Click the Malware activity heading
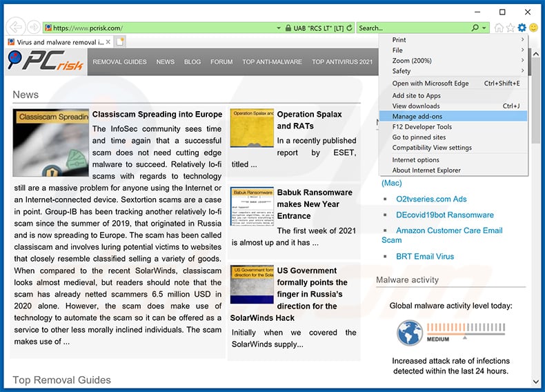Image resolution: width=545 pixels, height=392 pixels. pyautogui.click(x=407, y=280)
